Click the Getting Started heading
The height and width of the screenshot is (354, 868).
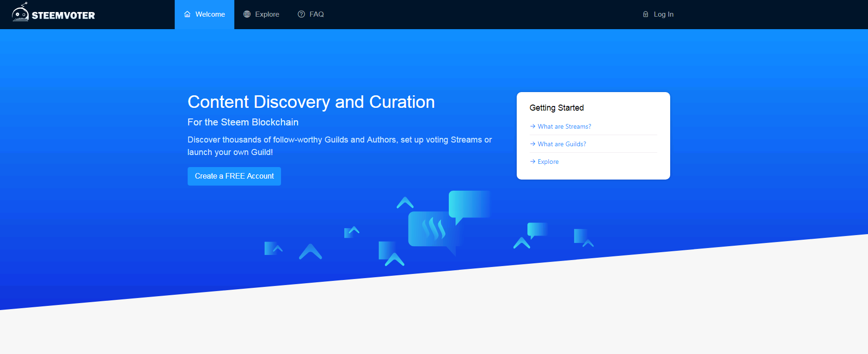(556, 108)
